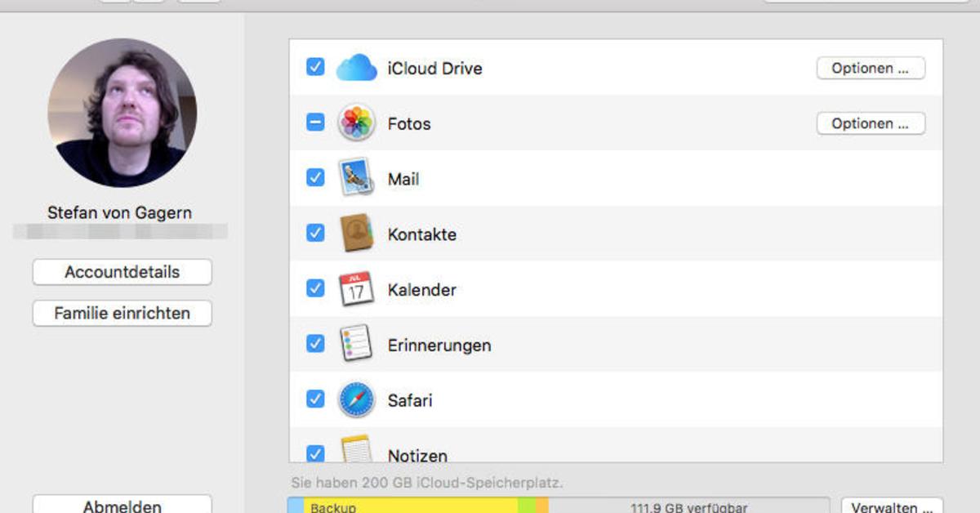Viewport: 980px width, 513px height.
Task: Toggle the Fotos mixed-state checkbox
Action: click(315, 123)
